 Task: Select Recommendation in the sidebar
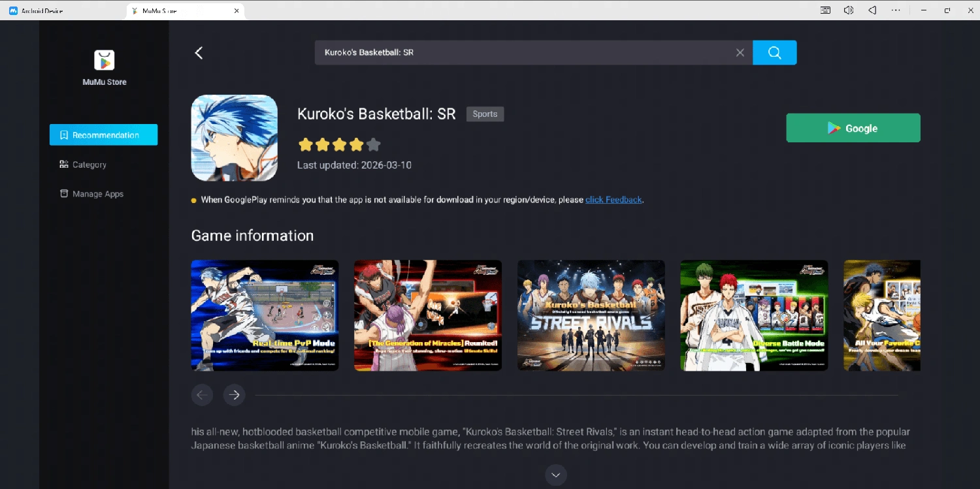pyautogui.click(x=103, y=134)
